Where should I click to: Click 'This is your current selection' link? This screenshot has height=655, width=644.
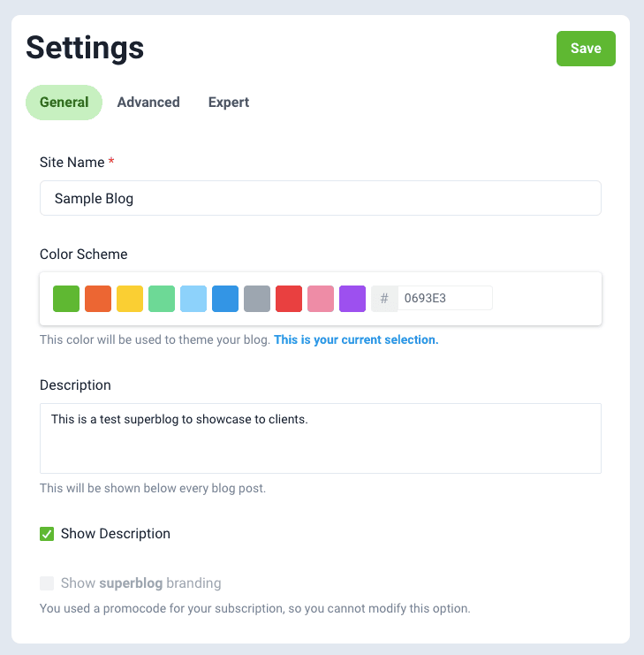pyautogui.click(x=356, y=339)
